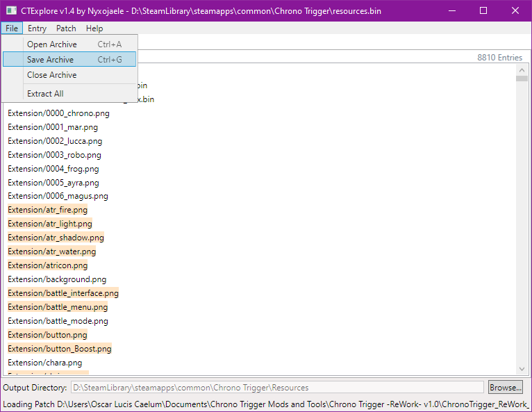The width and height of the screenshot is (532, 412).
Task: Open the File menu
Action: 12,28
